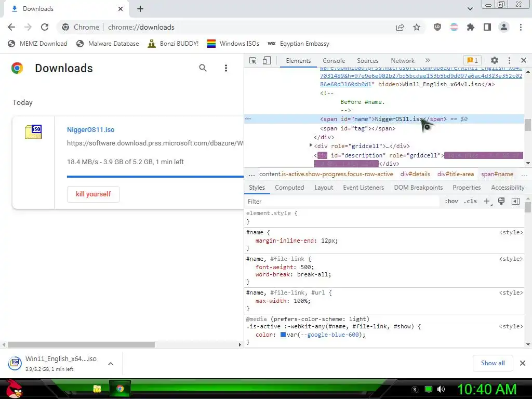The height and width of the screenshot is (399, 532).
Task: Click the striped flag extension icon
Action: (454, 27)
